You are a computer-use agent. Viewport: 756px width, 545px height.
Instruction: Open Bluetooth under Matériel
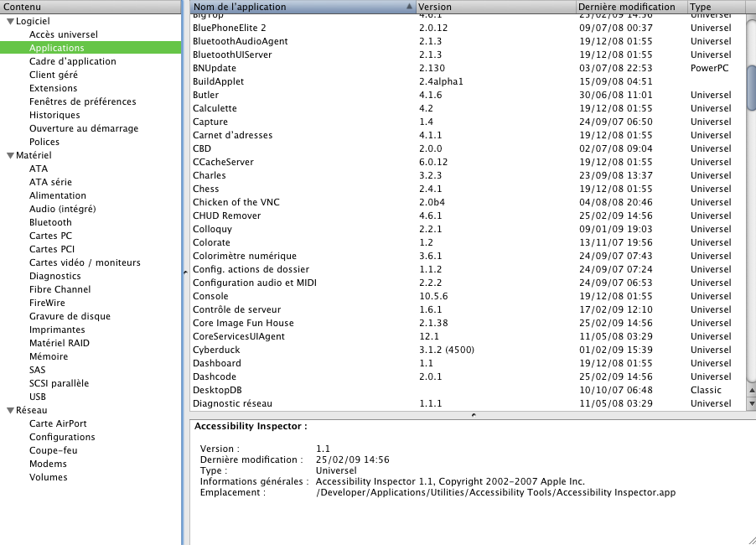tap(50, 222)
